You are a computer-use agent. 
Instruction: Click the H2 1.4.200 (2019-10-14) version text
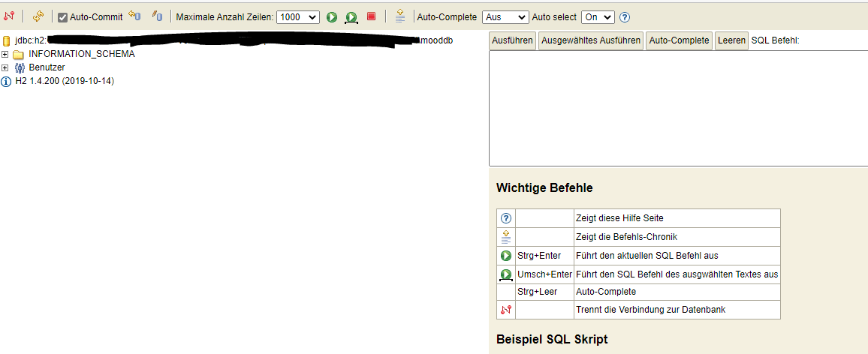pyautogui.click(x=65, y=81)
